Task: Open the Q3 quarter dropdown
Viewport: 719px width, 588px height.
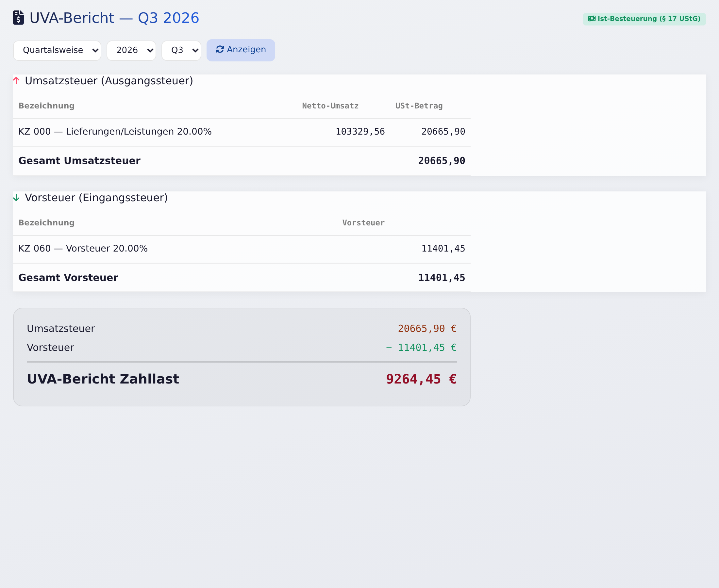Action: (181, 50)
